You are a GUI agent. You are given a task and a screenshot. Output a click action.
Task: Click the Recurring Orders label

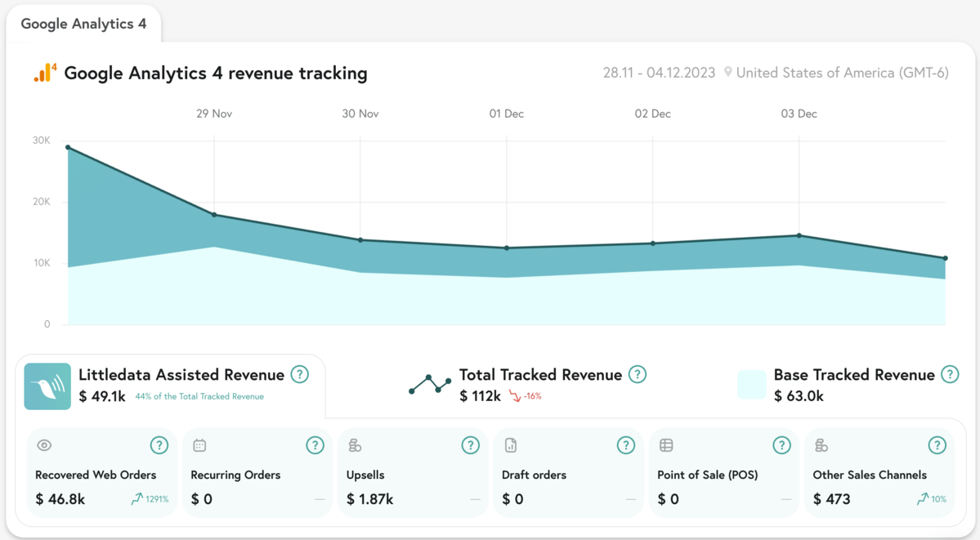pyautogui.click(x=235, y=475)
